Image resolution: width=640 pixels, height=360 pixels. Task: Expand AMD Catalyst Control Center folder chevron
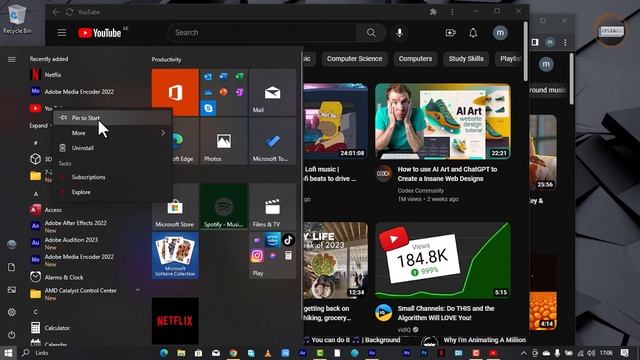tap(138, 290)
